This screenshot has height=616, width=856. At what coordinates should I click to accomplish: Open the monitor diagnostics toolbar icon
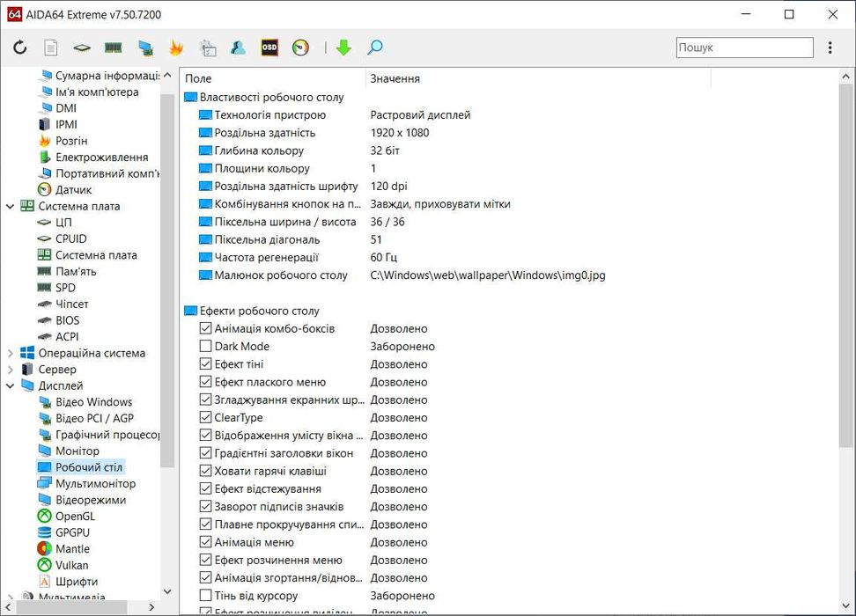tap(145, 48)
